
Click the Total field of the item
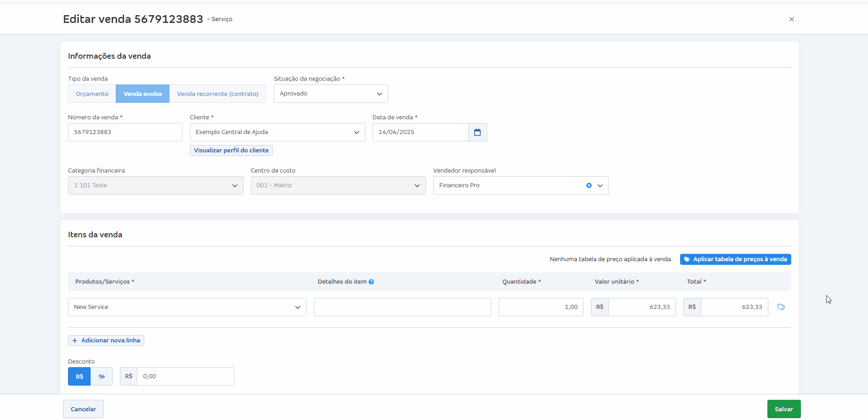[734, 307]
